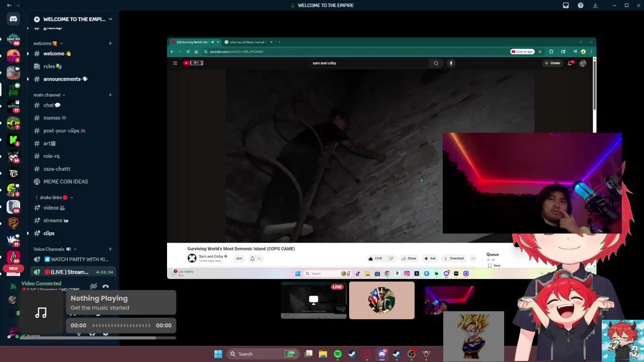
Task: Click Open in app button in address bar
Action: pos(522,51)
